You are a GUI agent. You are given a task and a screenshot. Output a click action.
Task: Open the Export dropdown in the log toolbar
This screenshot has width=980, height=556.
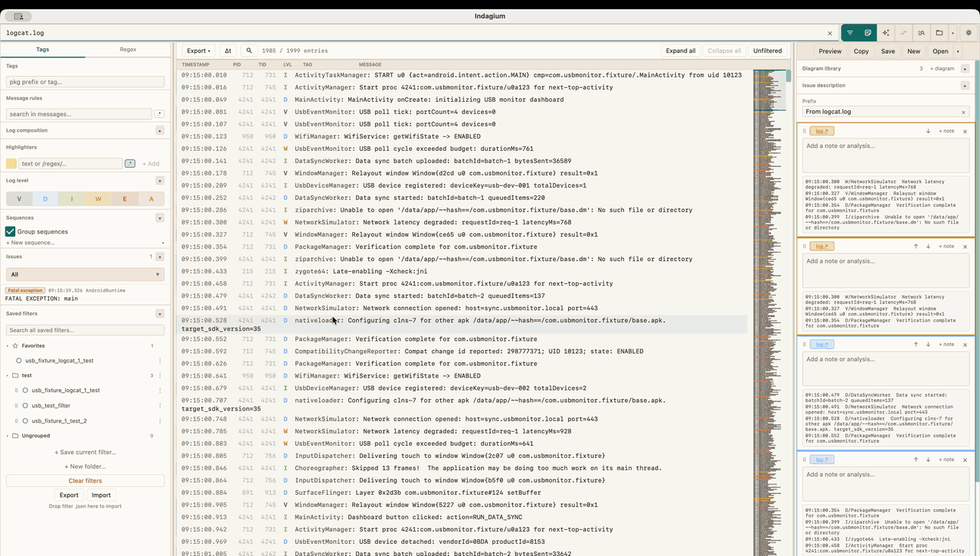(198, 51)
